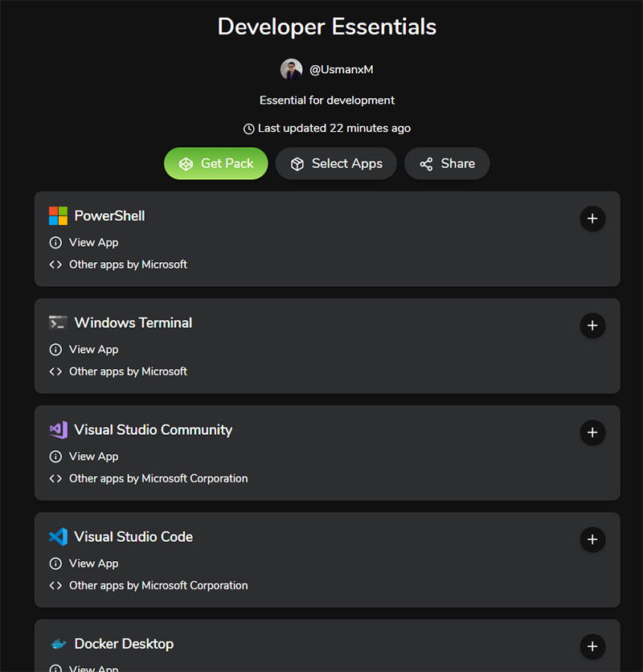Click the Windows Terminal app icon

pyautogui.click(x=58, y=322)
